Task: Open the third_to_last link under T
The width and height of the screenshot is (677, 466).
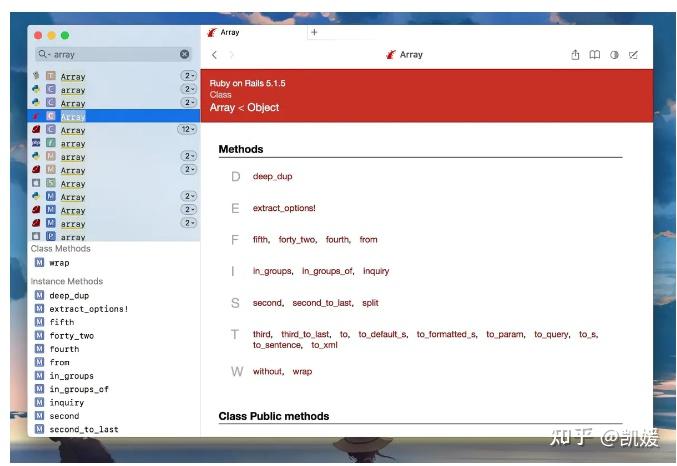Action: [305, 334]
